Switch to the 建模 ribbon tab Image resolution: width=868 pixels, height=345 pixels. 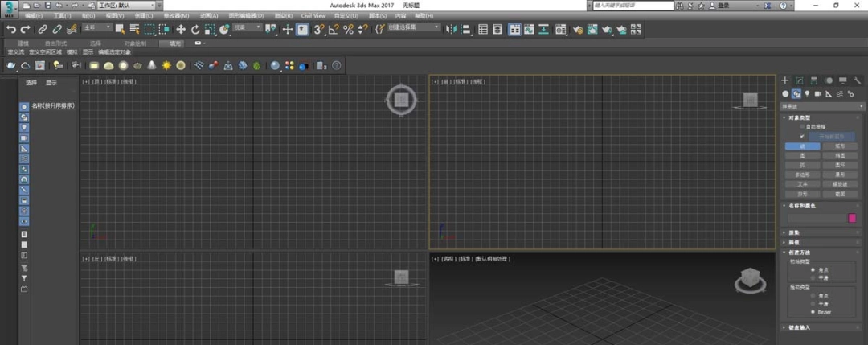coord(23,43)
